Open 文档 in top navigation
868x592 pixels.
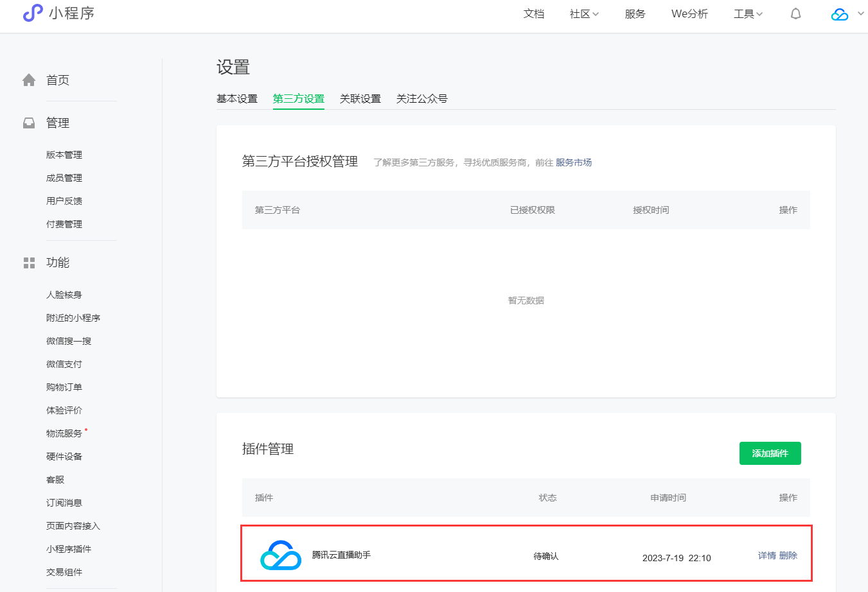tap(534, 13)
